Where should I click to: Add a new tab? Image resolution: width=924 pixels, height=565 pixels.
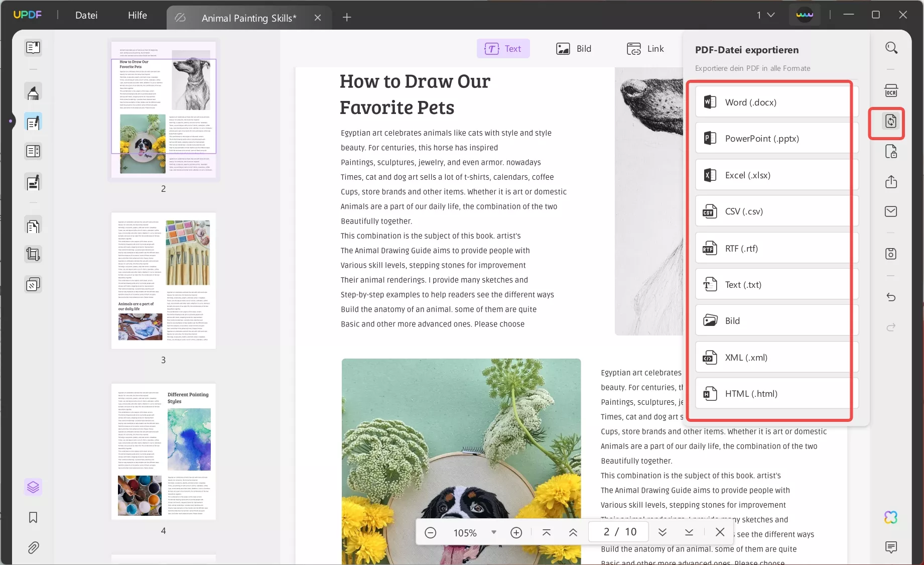[347, 18]
